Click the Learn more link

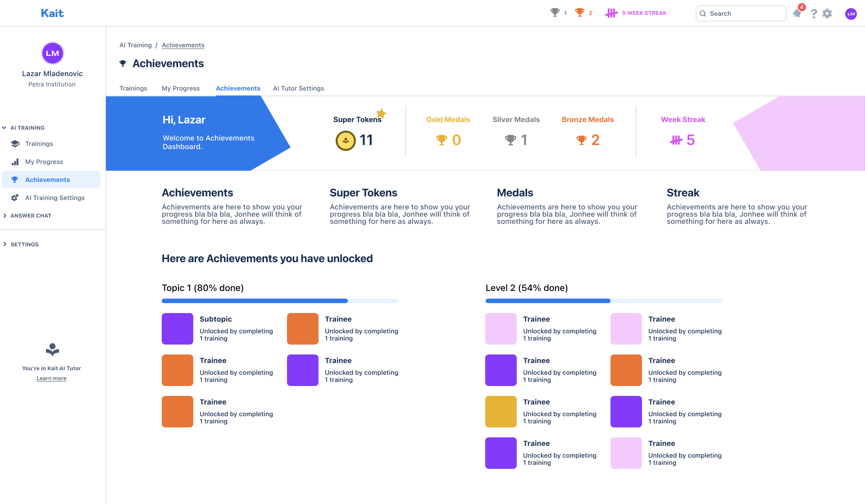51,378
